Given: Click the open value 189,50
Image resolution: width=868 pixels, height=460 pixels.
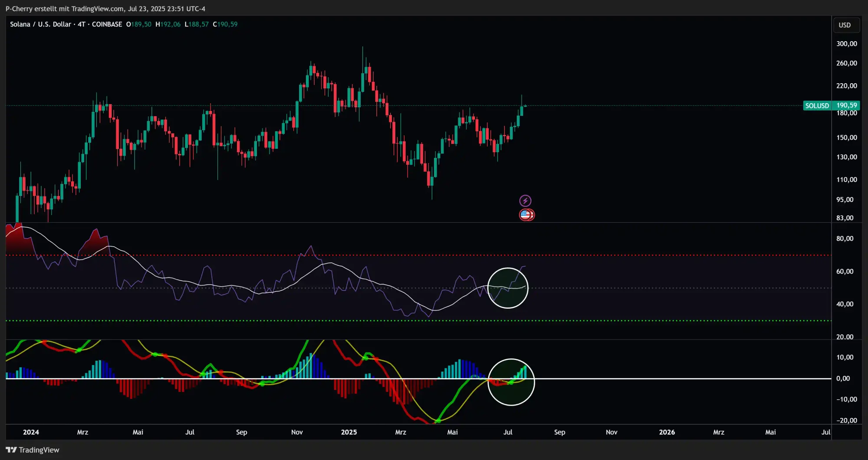Looking at the screenshot, I should point(141,24).
